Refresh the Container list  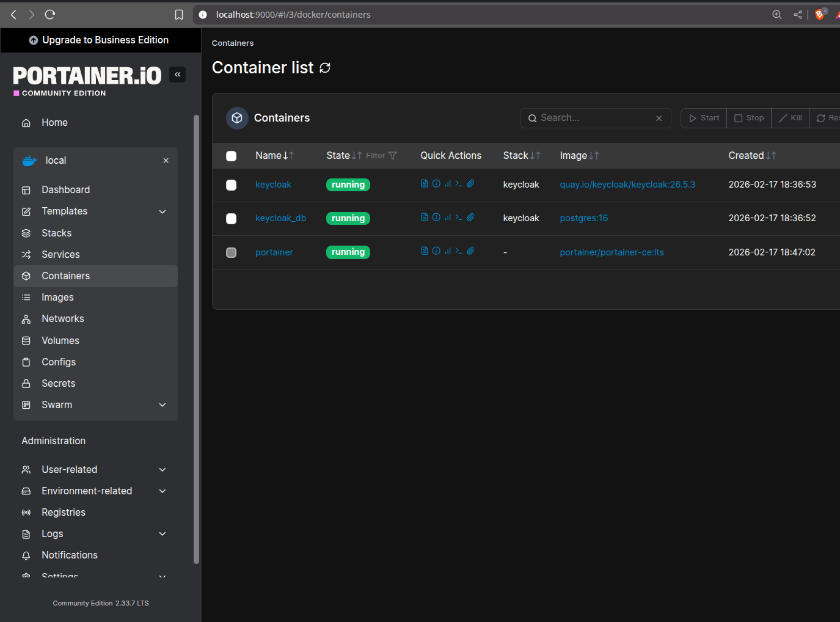click(x=324, y=68)
